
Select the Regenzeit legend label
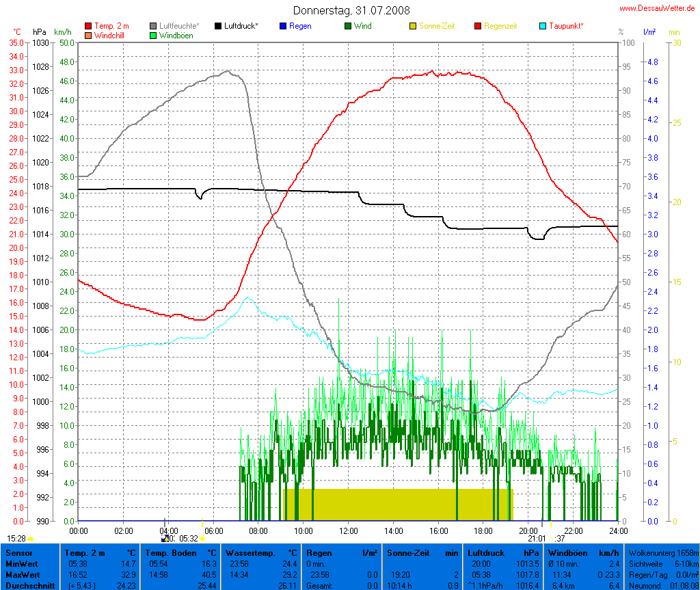pyautogui.click(x=500, y=26)
